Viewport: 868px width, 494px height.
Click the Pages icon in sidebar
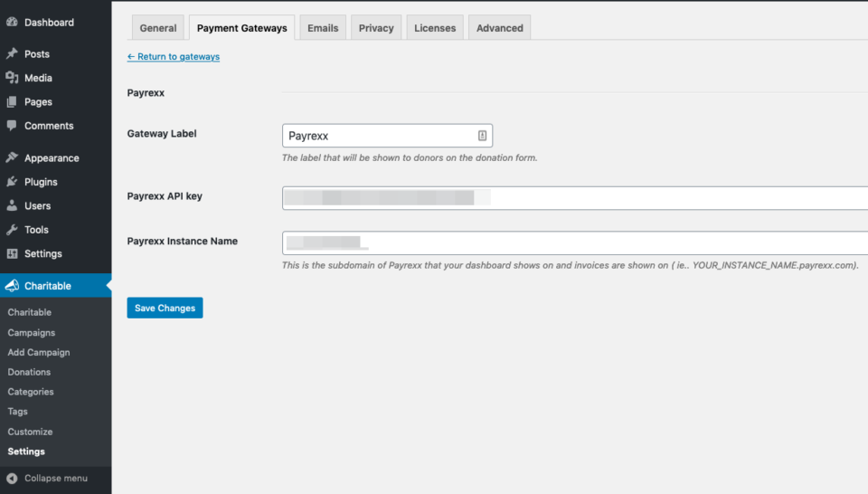12,102
